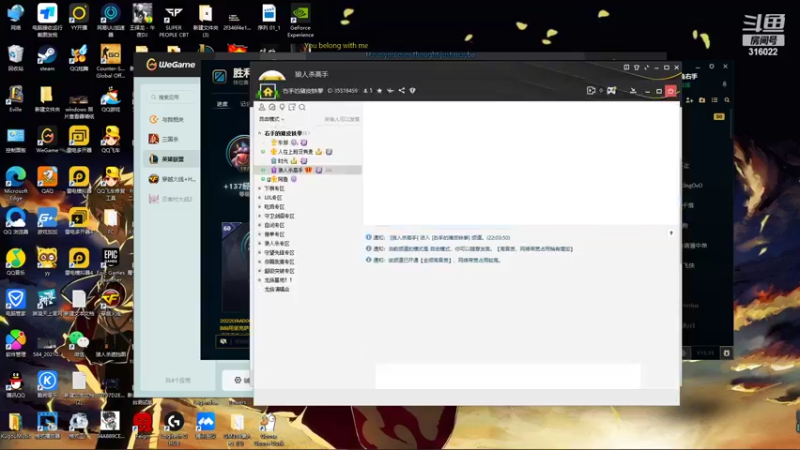
Task: Click the red screenshot button in YY header
Action: coord(670,91)
